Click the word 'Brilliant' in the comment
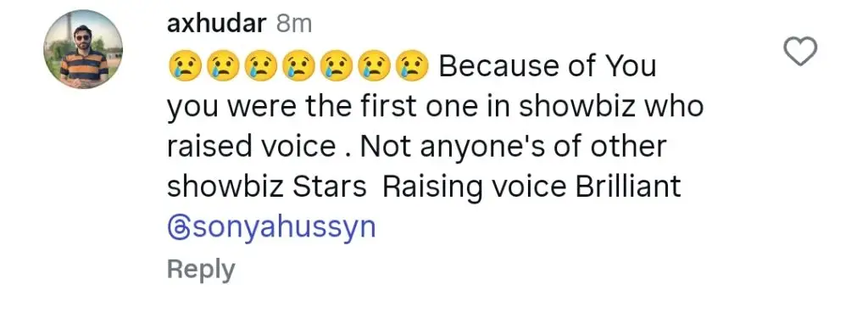Viewport: 868px width, 318px height. coord(628,187)
